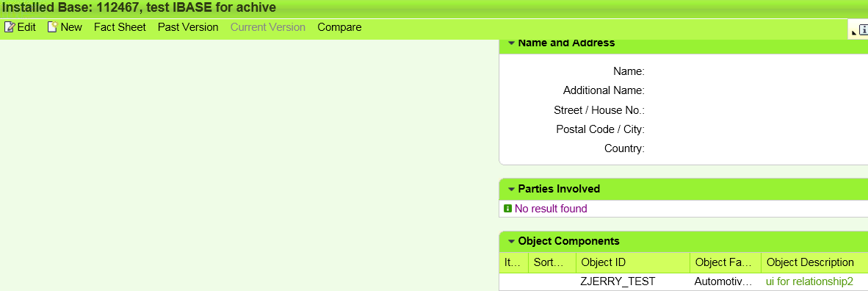Click the Object Fa... column header

tap(726, 262)
